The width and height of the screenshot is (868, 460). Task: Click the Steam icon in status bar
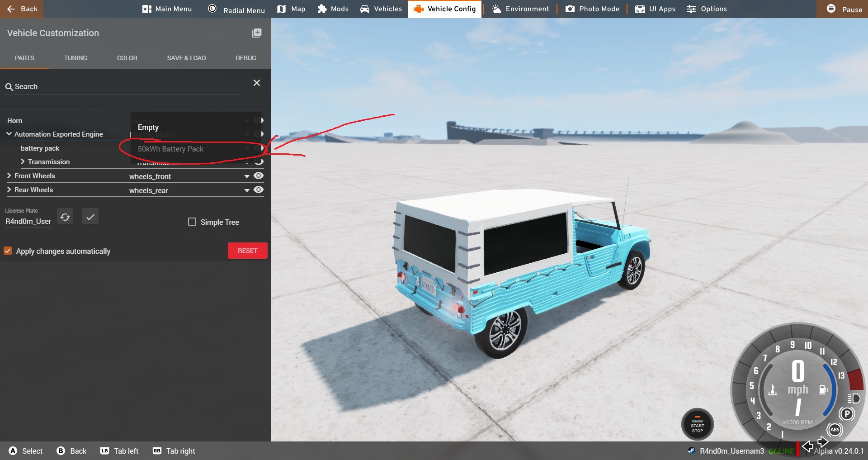pyautogui.click(x=691, y=451)
